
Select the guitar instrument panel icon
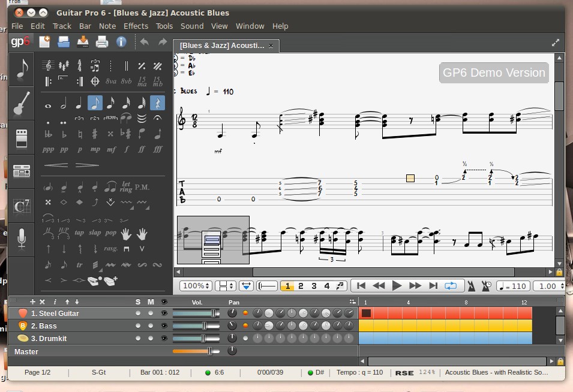pyautogui.click(x=22, y=104)
